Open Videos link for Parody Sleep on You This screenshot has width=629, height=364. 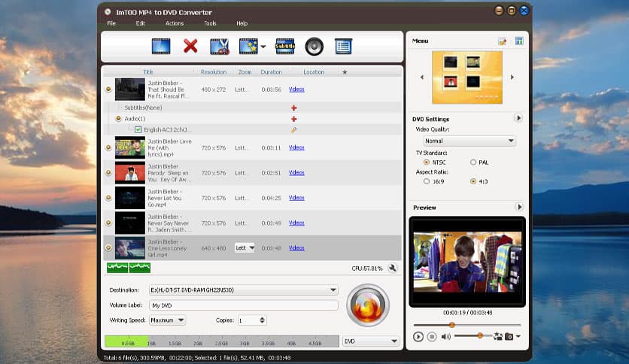pyautogui.click(x=296, y=173)
